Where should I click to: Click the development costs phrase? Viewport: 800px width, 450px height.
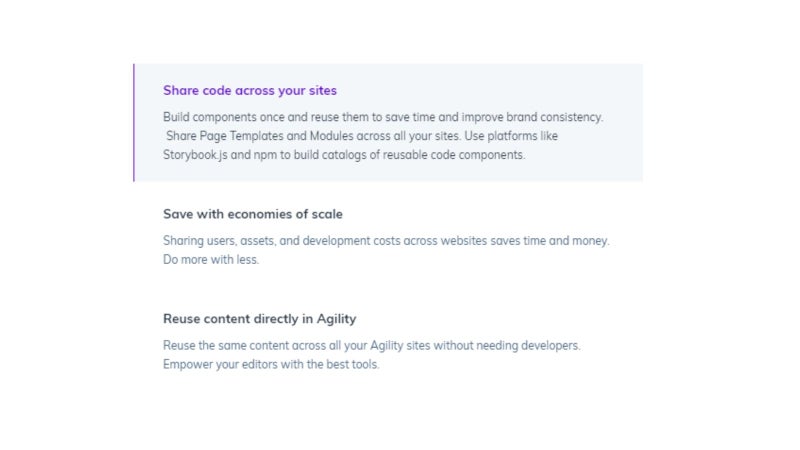(x=352, y=241)
